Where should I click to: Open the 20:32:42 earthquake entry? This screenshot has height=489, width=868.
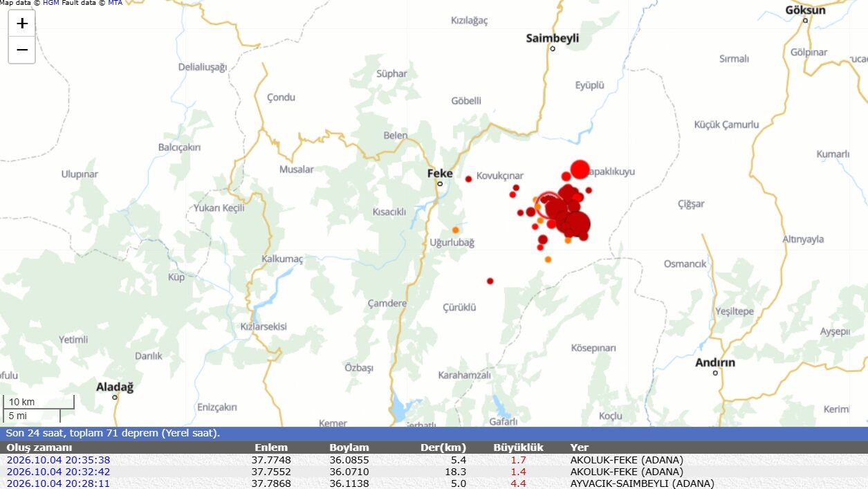(58, 472)
